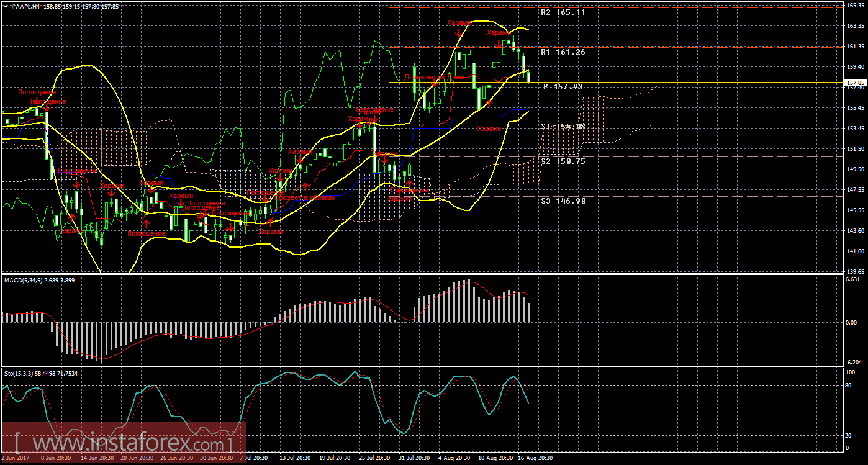Click the R2 165.11 resistance label
This screenshot has width=868, height=465.
(x=563, y=12)
